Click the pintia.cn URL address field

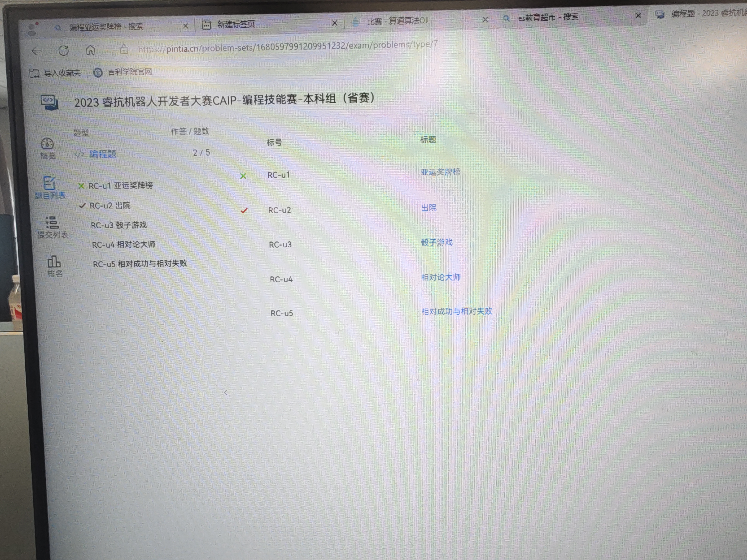click(287, 47)
